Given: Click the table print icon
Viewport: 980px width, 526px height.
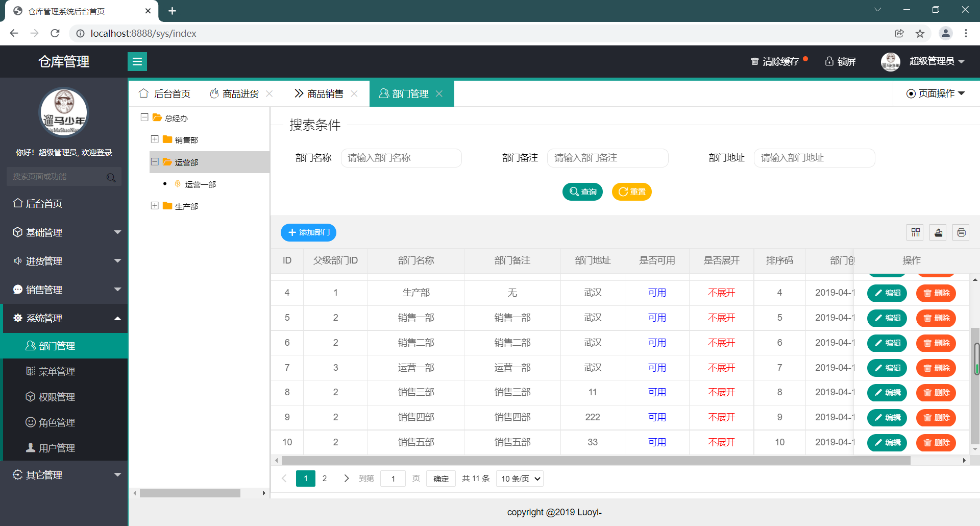Looking at the screenshot, I should (x=961, y=233).
